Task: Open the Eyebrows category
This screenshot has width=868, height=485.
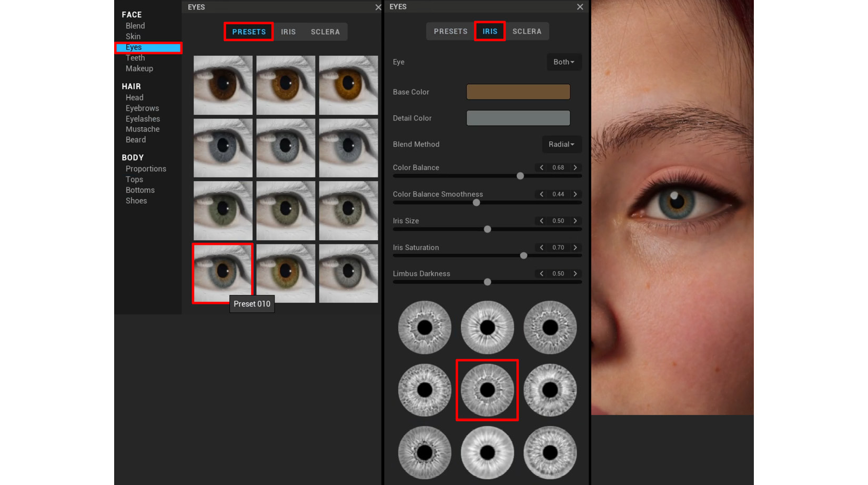Action: (142, 108)
